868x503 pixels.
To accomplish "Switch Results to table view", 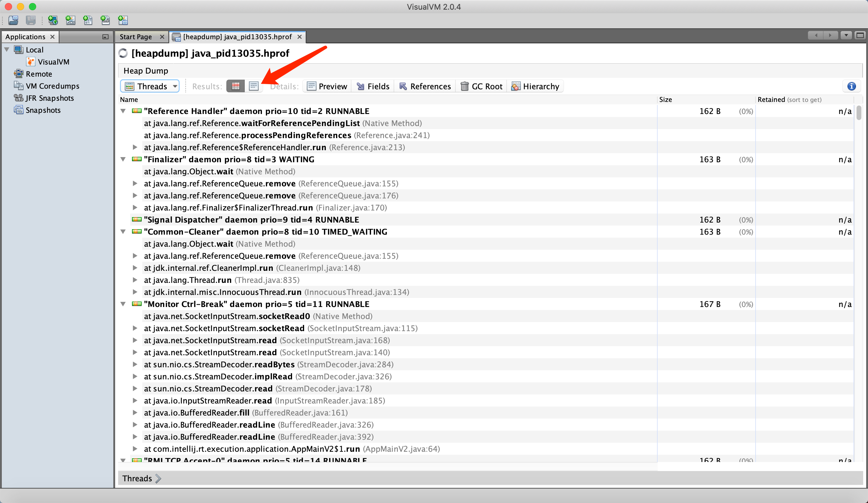I will point(236,86).
